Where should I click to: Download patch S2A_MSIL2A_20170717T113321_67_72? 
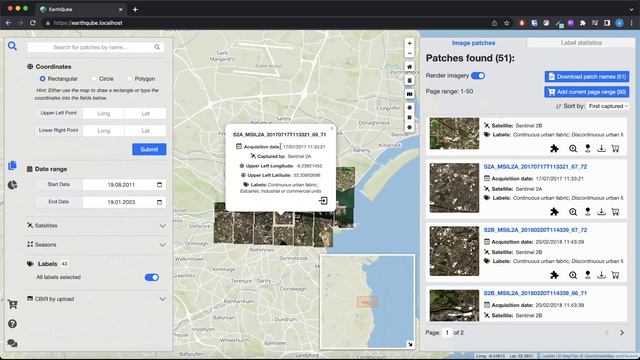pyautogui.click(x=601, y=211)
